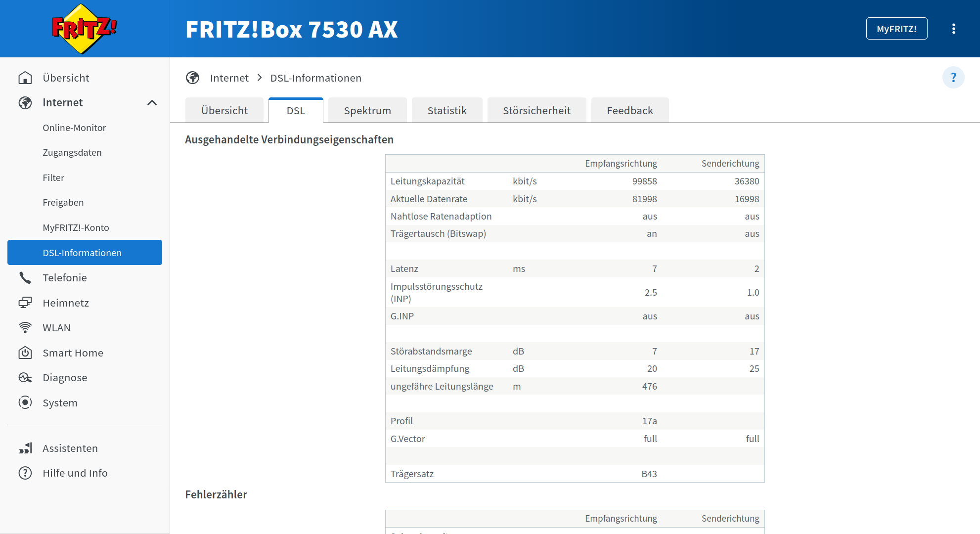The width and height of the screenshot is (980, 534).
Task: Switch to the Feedback tab
Action: [630, 110]
